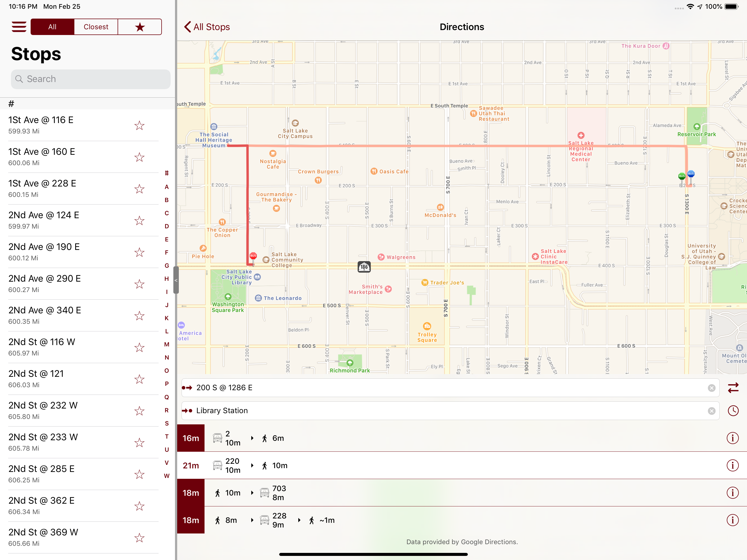Tap the Nostalgia Cafe map marker
The width and height of the screenshot is (747, 560).
[273, 153]
